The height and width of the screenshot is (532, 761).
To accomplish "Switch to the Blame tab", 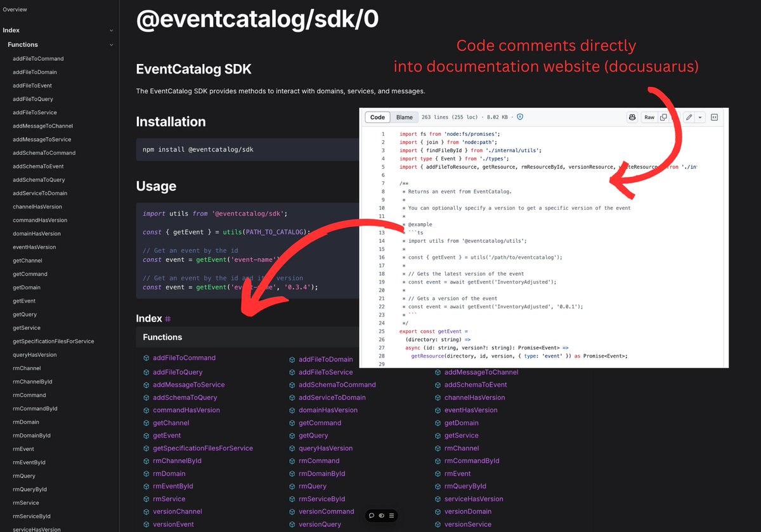I will click(405, 117).
